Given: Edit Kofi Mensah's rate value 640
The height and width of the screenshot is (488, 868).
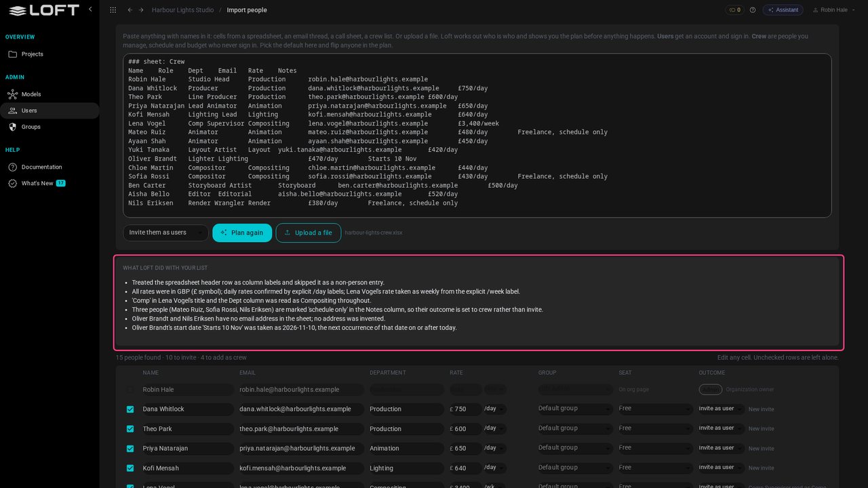Looking at the screenshot, I should click(x=465, y=468).
